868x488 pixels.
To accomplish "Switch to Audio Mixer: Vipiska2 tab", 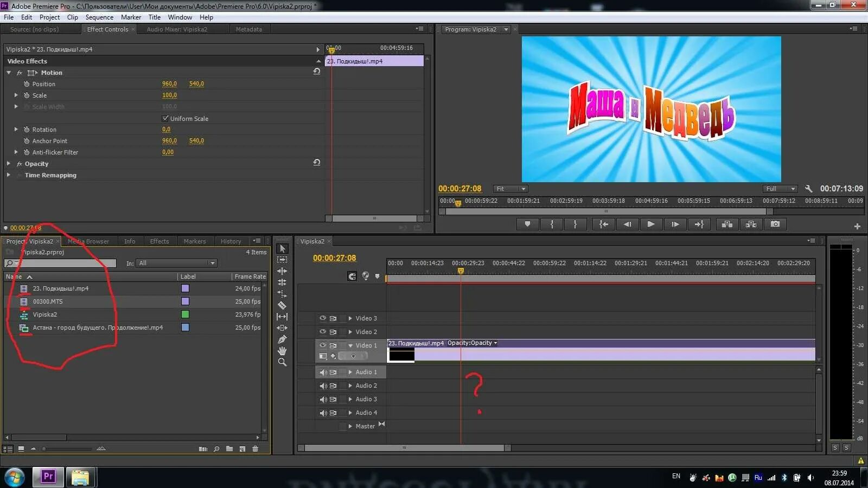I will [177, 29].
